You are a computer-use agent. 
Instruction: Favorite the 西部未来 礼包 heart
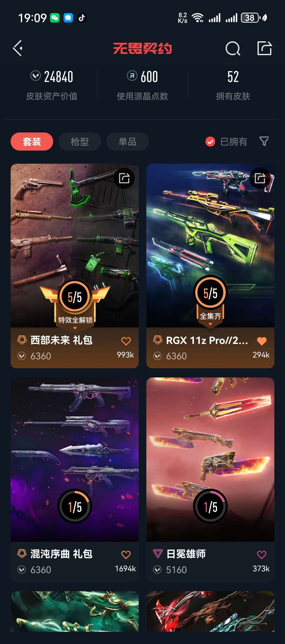click(126, 341)
